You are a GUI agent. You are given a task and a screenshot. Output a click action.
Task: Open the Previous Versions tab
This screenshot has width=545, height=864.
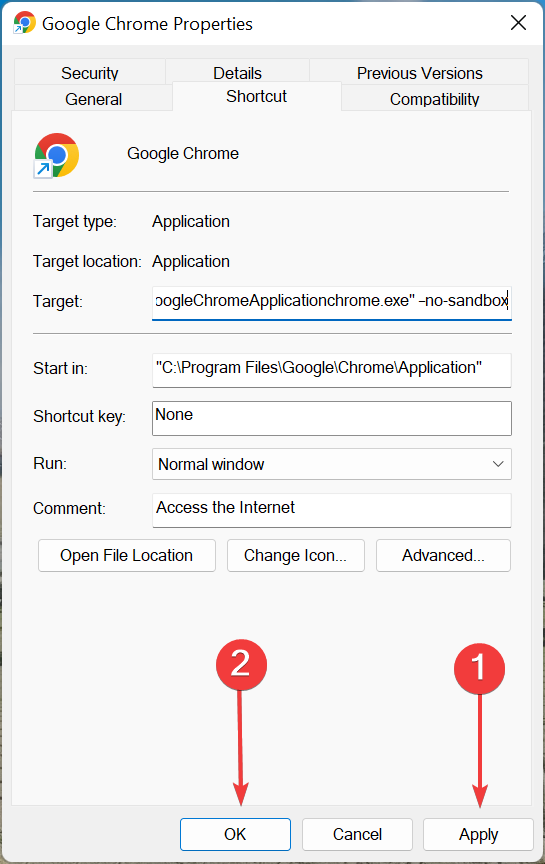coord(419,73)
